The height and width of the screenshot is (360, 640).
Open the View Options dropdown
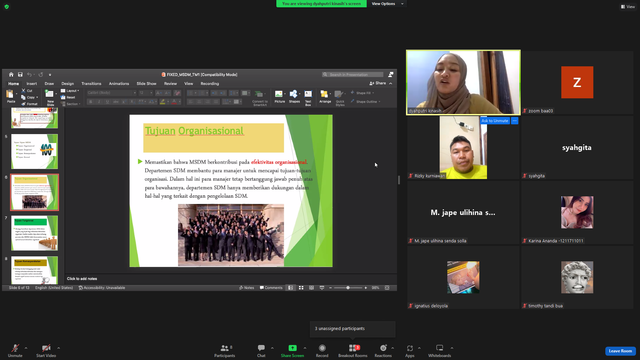click(387, 4)
